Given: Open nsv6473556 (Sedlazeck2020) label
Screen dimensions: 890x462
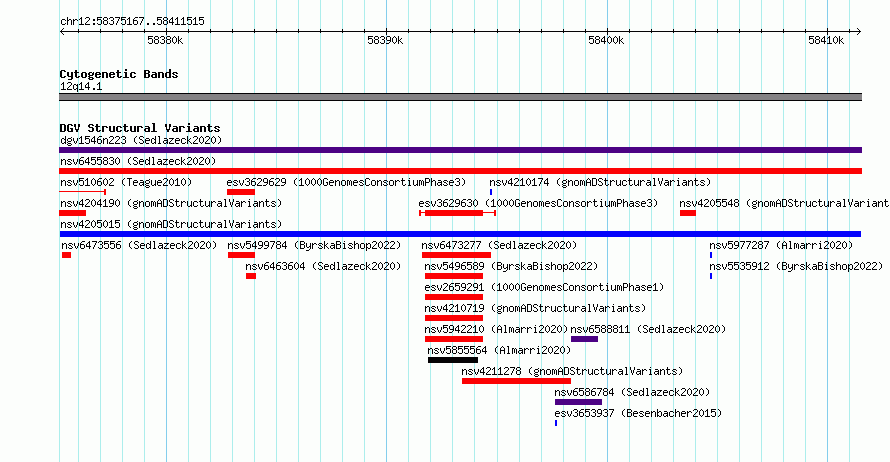Looking at the screenshot, I should tap(139, 245).
